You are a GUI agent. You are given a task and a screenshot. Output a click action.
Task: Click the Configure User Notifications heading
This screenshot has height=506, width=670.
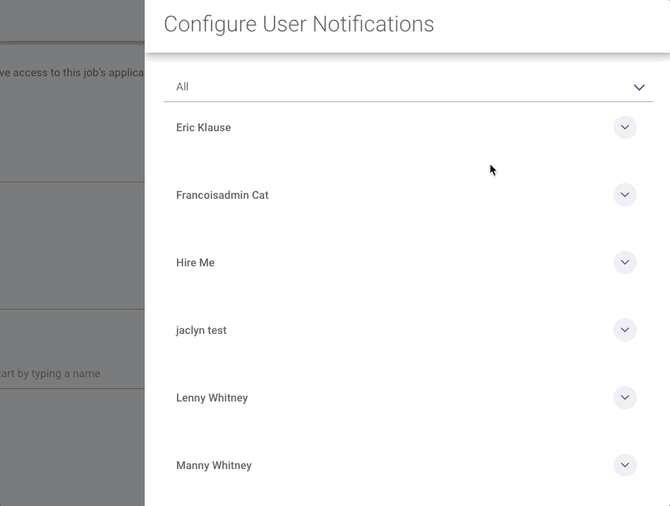(x=299, y=24)
